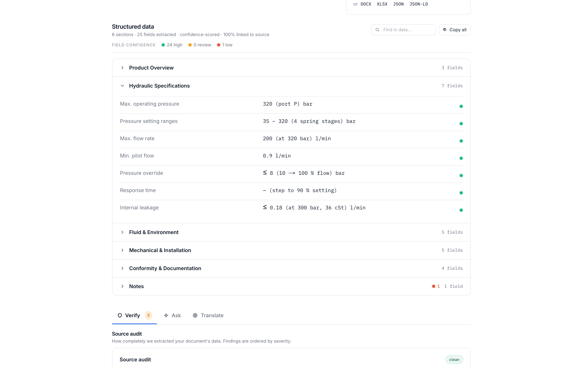588x368 pixels.
Task: Click the Verify tab count badge
Action: coord(148,315)
